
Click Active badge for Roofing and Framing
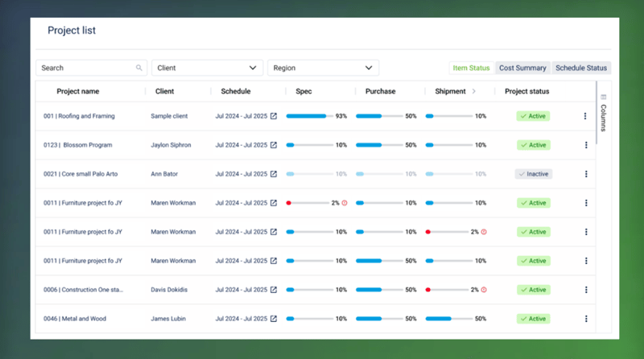[x=533, y=116]
